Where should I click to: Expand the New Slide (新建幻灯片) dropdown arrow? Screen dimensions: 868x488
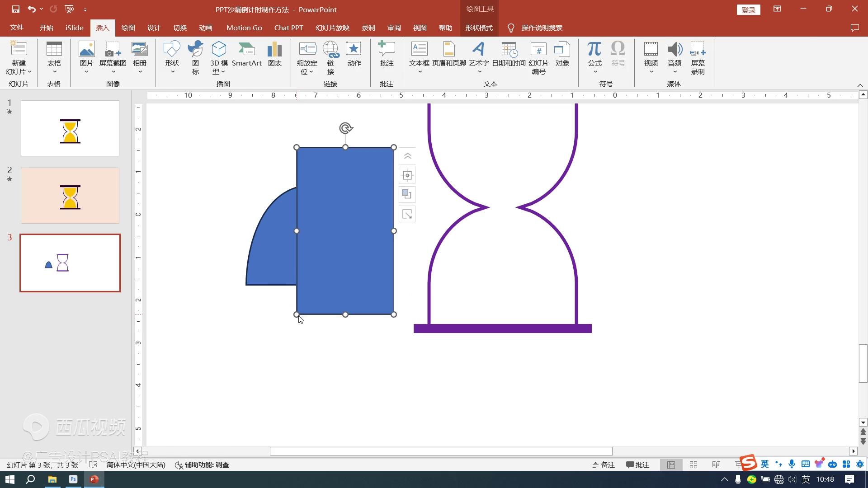pyautogui.click(x=29, y=72)
